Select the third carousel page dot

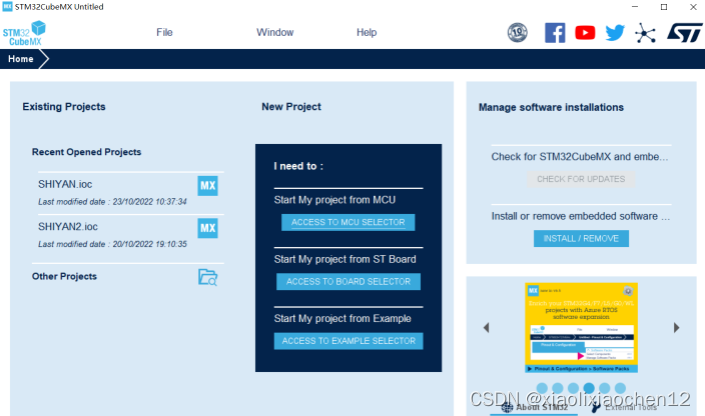[x=573, y=388]
